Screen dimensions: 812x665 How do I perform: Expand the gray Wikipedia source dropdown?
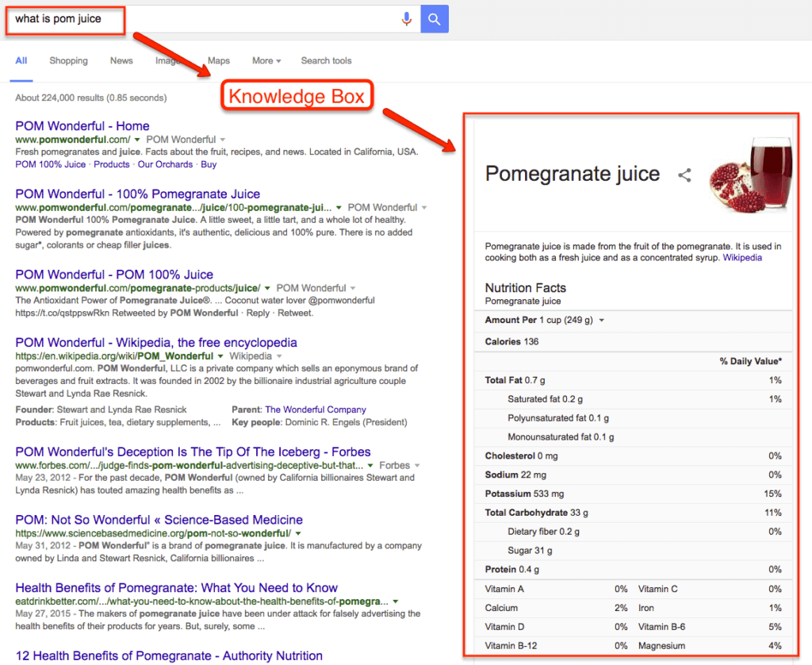tap(279, 356)
